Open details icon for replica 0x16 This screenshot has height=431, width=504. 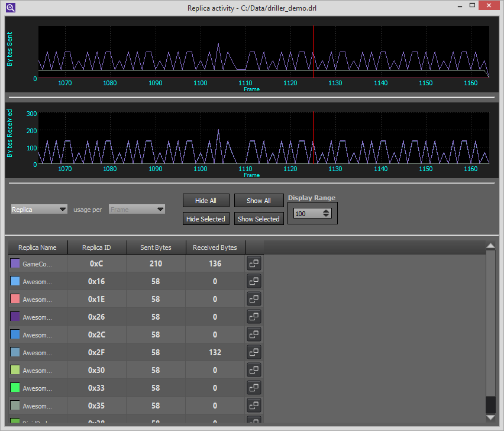[x=254, y=281]
